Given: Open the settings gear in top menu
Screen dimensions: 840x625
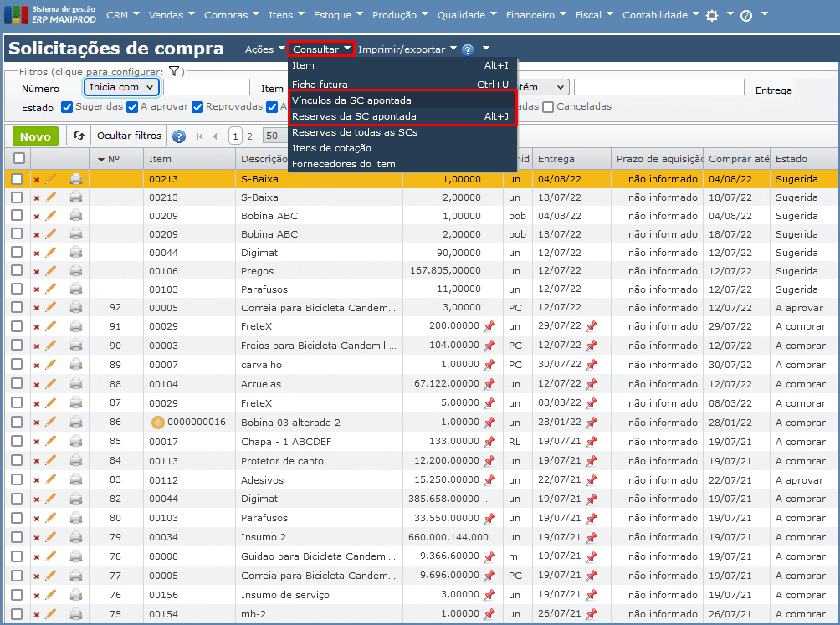Looking at the screenshot, I should pyautogui.click(x=712, y=15).
